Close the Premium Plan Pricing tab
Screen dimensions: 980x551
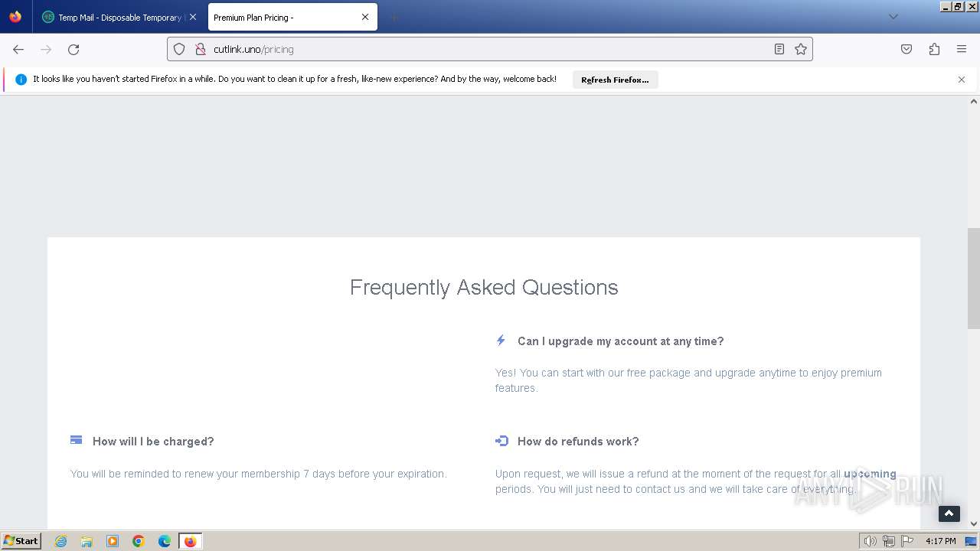(365, 17)
